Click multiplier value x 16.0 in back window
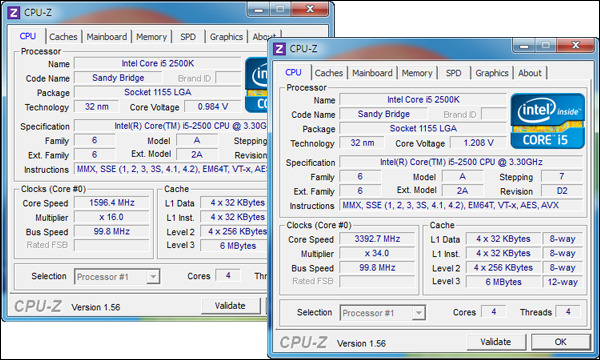 click(112, 217)
